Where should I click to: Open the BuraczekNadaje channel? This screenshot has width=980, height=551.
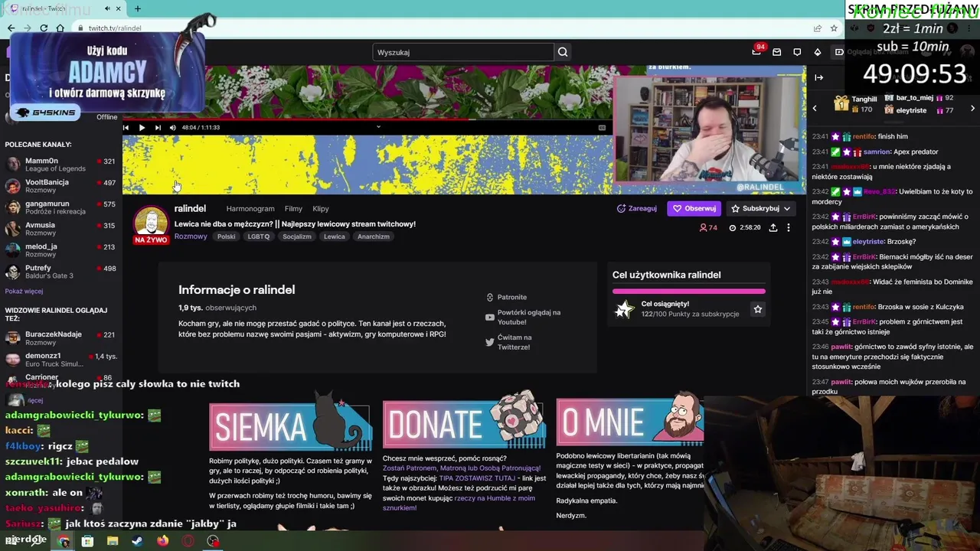pyautogui.click(x=60, y=338)
